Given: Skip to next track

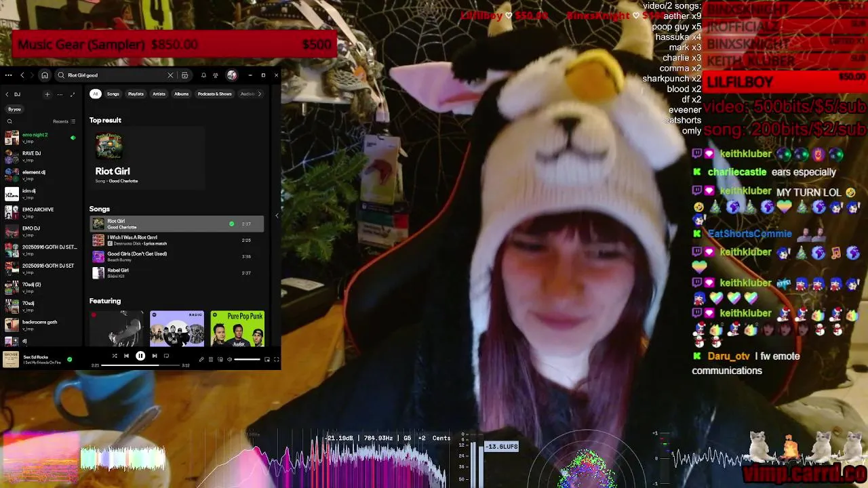Looking at the screenshot, I should click(x=155, y=356).
